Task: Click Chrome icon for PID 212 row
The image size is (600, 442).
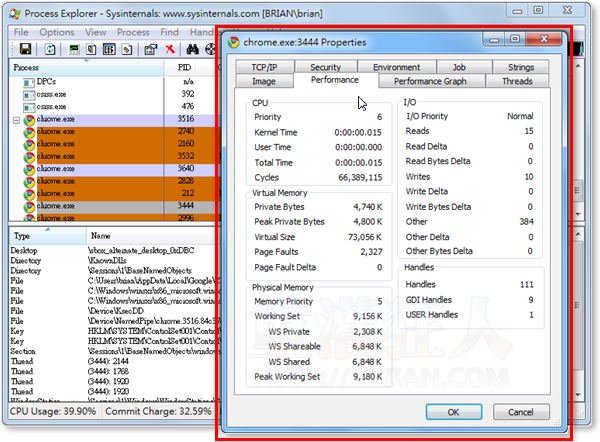Action: click(29, 194)
